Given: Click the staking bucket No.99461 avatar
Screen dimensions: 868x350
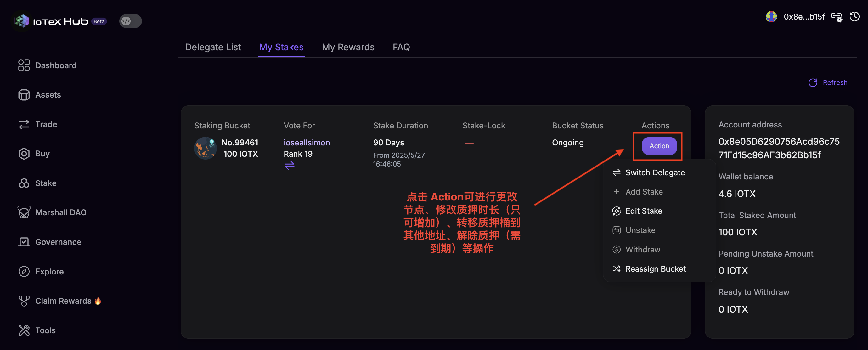Looking at the screenshot, I should coord(205,148).
